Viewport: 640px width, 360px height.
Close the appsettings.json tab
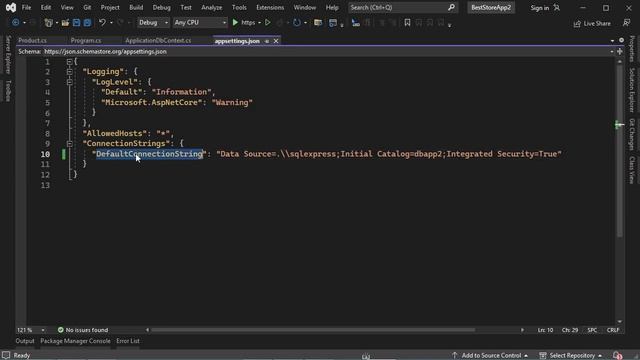276,41
